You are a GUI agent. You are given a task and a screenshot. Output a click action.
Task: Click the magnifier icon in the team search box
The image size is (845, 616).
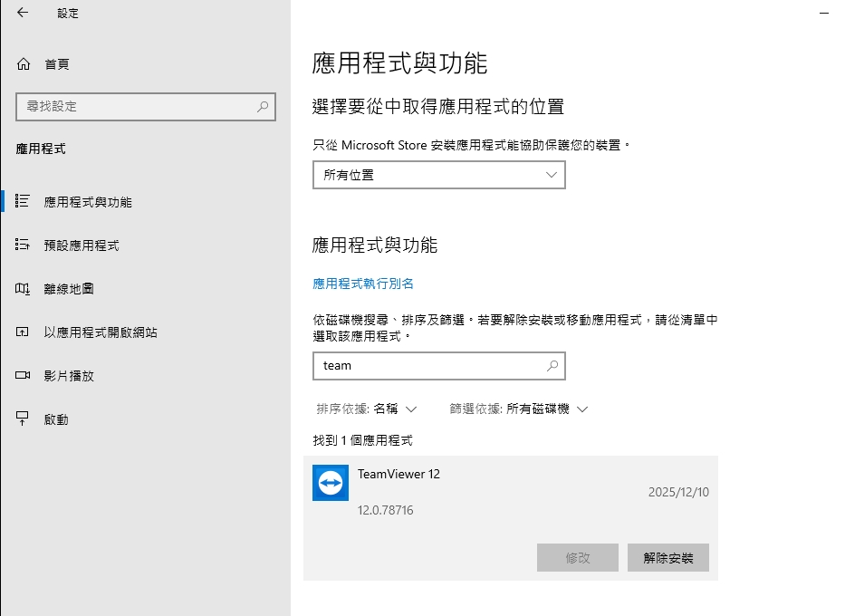click(552, 366)
